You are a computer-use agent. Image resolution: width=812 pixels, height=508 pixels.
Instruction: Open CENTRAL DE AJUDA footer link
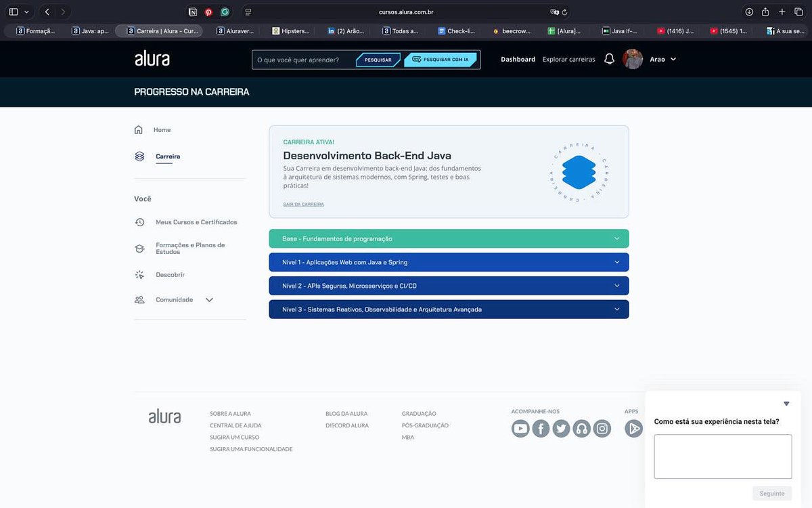pos(235,425)
